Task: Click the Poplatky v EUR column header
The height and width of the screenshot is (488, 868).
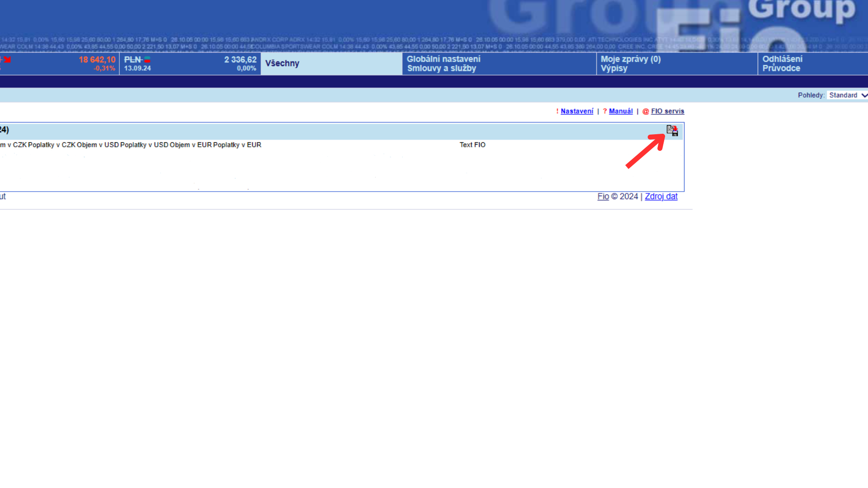Action: (237, 145)
